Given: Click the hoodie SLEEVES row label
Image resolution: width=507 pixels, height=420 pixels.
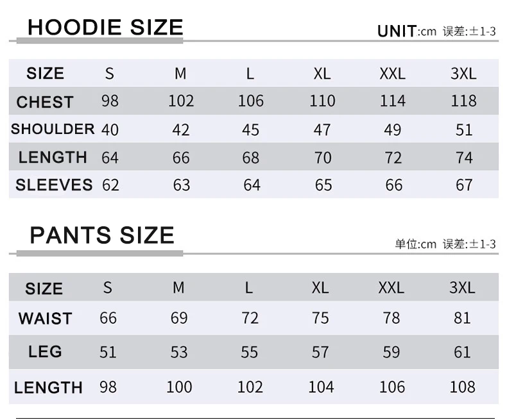Looking at the screenshot, I should pyautogui.click(x=54, y=185).
